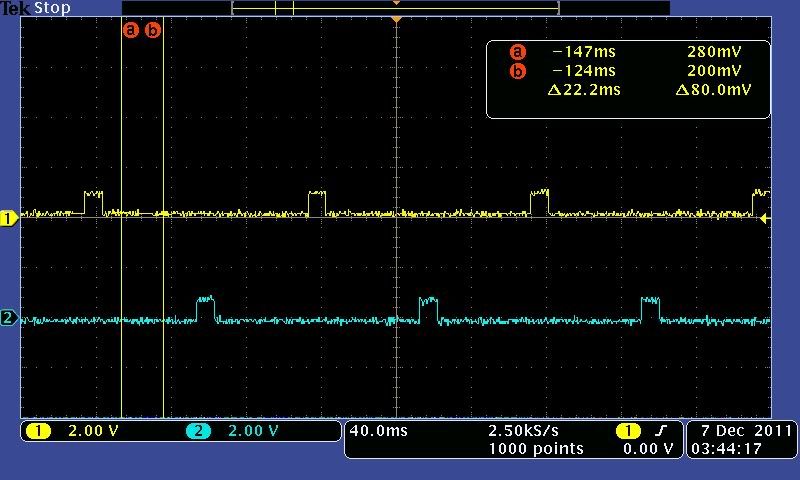
Task: Click the "b" icon in the cursor readout box
Action: click(x=517, y=71)
